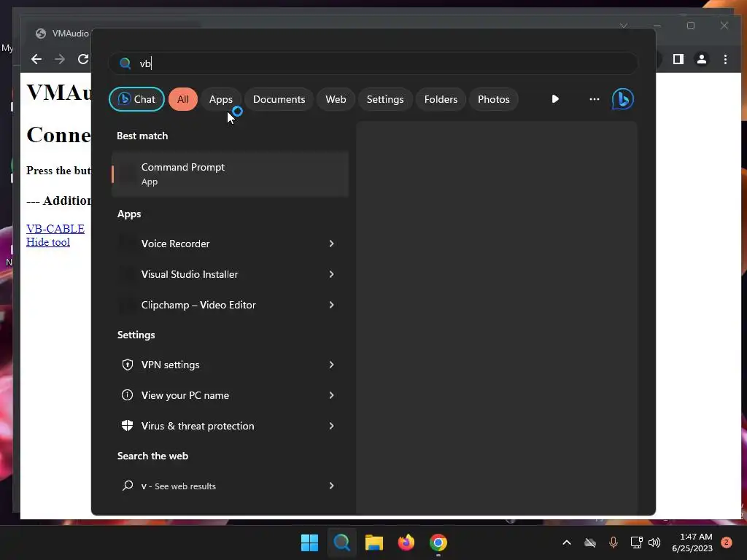
Task: Filter results by Photos
Action: click(494, 99)
